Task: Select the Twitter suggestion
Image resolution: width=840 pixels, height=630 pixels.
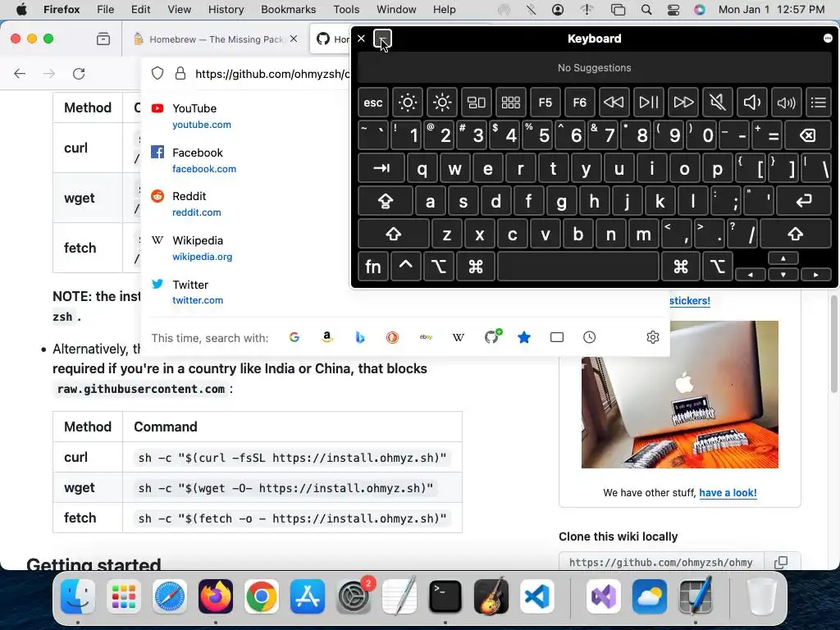Action: click(x=246, y=292)
